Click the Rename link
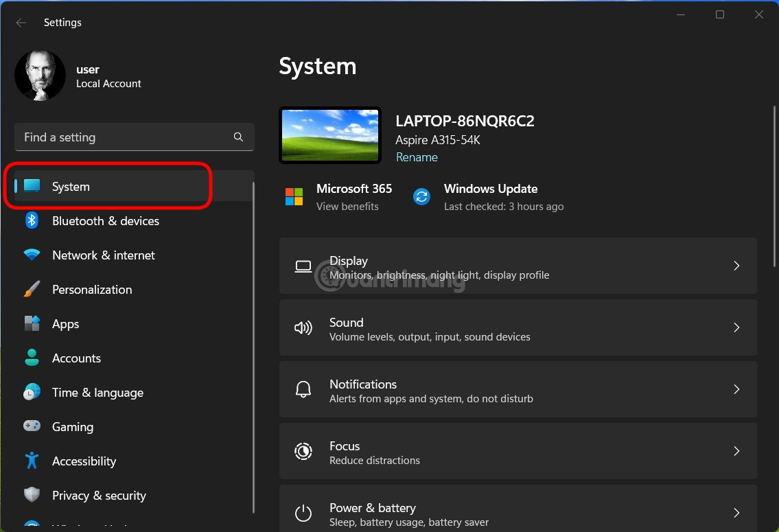779x532 pixels. [x=417, y=157]
